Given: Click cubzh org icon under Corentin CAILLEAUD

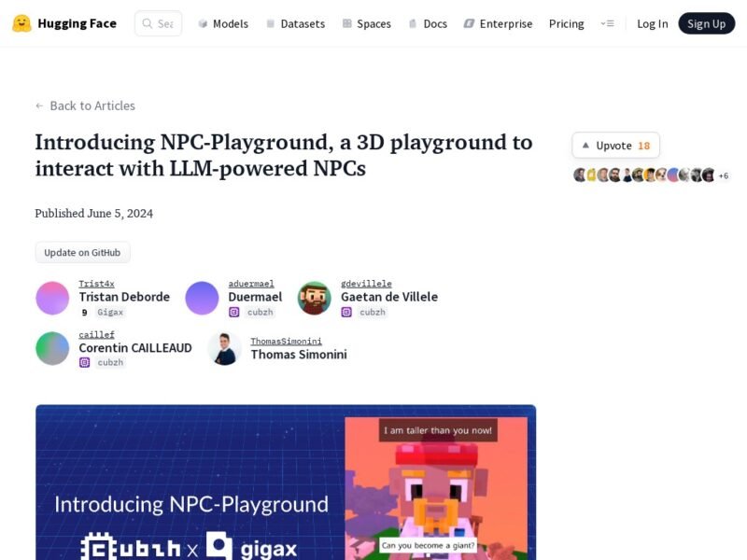Looking at the screenshot, I should click(x=84, y=363).
